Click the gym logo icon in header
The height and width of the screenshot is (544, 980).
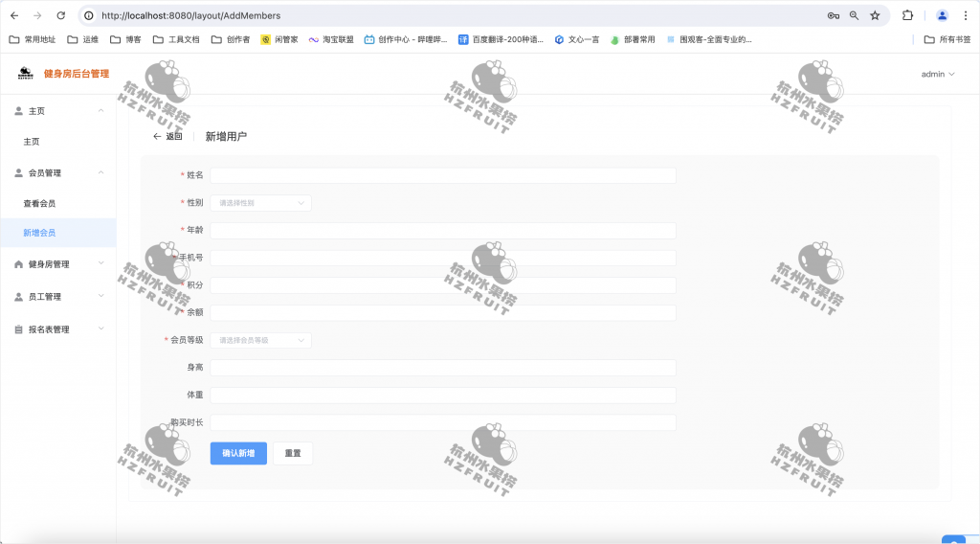click(x=26, y=74)
